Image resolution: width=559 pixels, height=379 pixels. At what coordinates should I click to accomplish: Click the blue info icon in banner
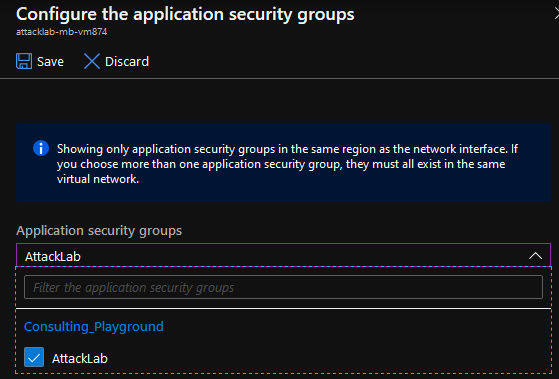click(41, 148)
